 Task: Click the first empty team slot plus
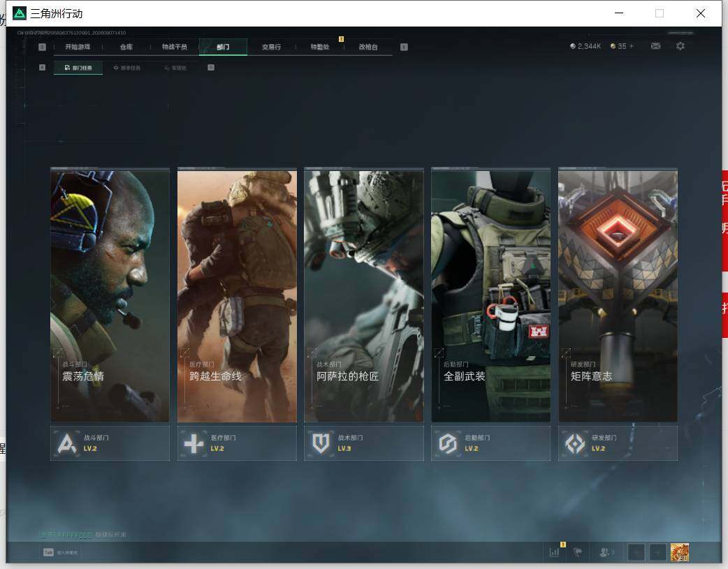[x=636, y=552]
